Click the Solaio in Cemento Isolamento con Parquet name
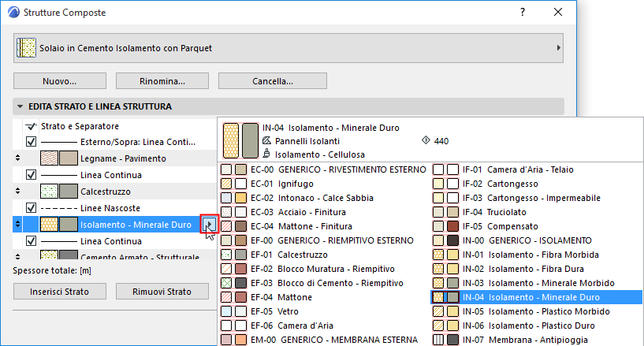 click(x=125, y=48)
